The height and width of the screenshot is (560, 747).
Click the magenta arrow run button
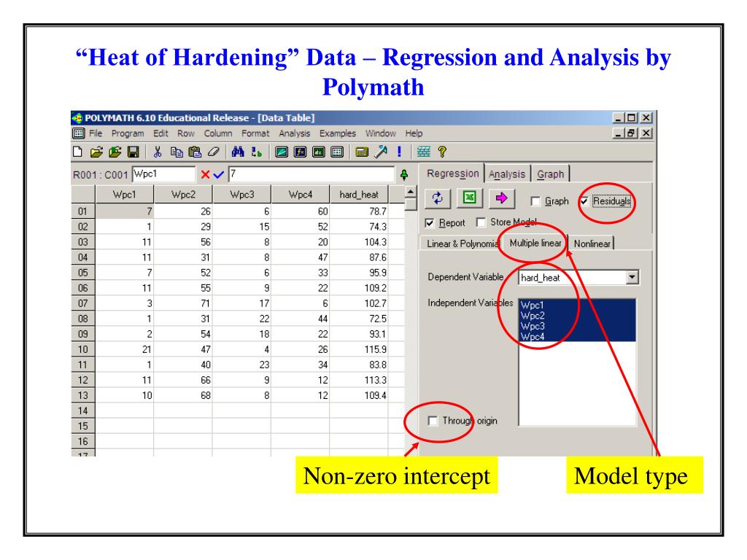click(x=501, y=198)
